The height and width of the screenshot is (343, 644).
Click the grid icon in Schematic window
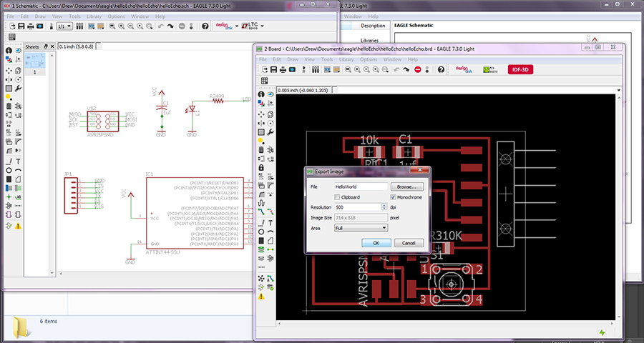click(12, 37)
